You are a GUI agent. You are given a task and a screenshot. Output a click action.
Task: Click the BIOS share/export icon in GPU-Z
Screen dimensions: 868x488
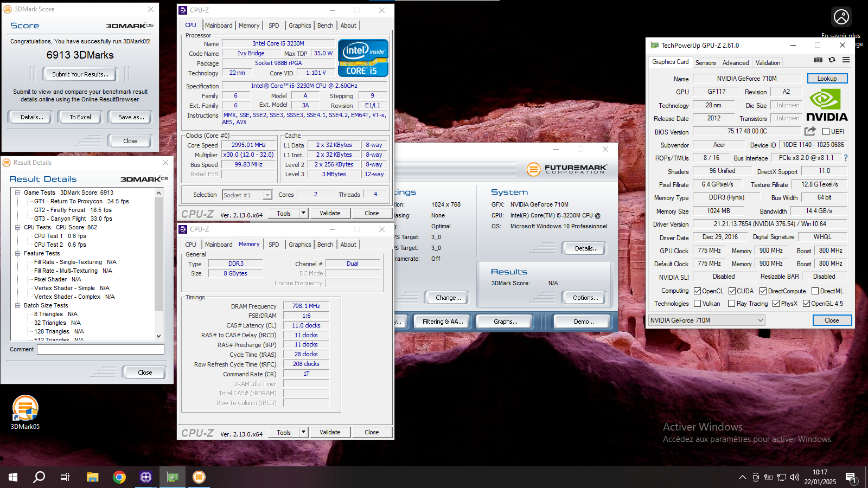tap(810, 131)
